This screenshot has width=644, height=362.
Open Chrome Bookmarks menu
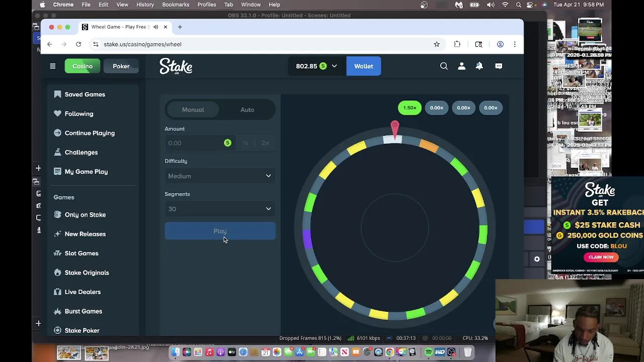click(176, 5)
